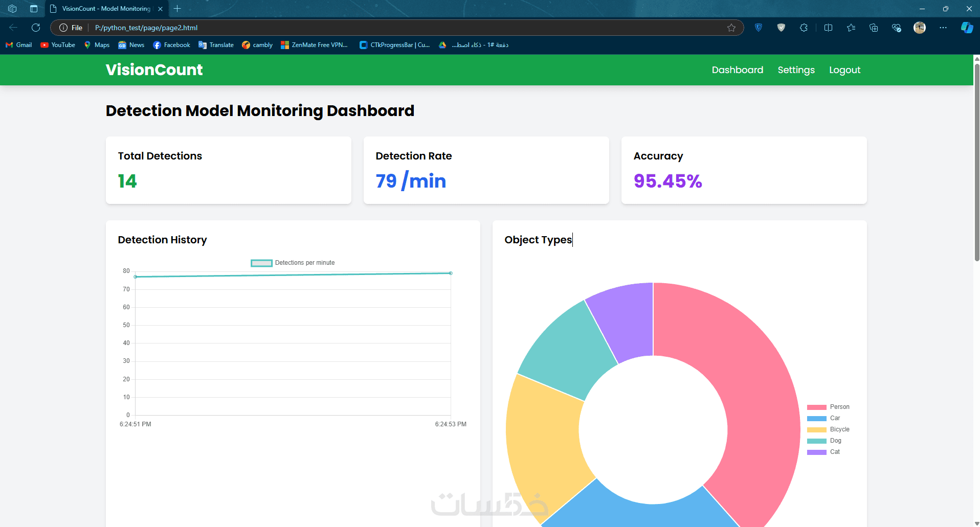980x527 pixels.
Task: Toggle the Person legend entry
Action: (828, 407)
